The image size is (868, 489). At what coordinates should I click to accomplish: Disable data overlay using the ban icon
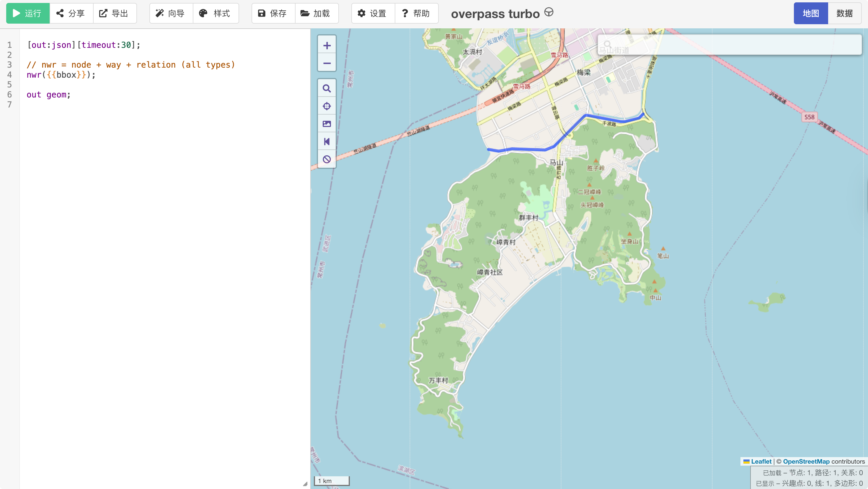(x=327, y=159)
